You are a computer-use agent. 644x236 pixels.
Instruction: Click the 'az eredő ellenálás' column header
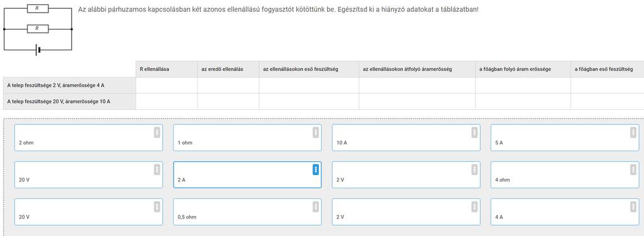coord(228,69)
